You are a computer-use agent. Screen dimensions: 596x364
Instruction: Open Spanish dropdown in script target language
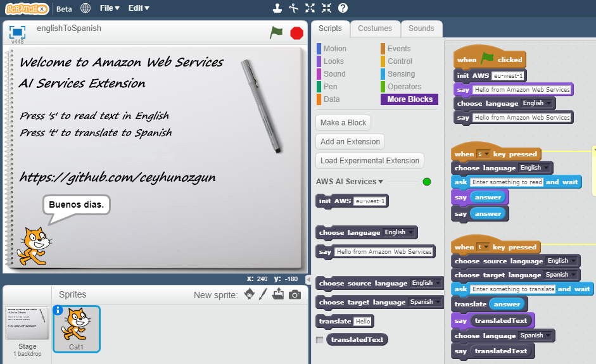561,274
